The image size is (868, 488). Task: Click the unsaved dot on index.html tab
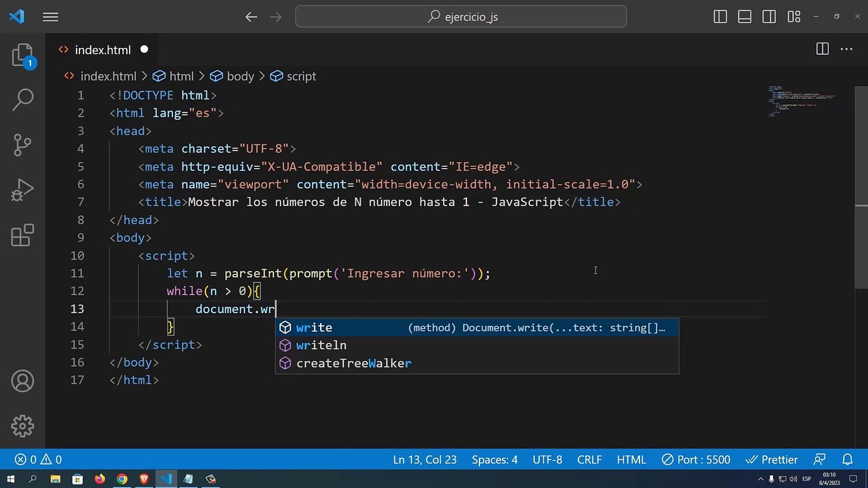pyautogui.click(x=144, y=49)
